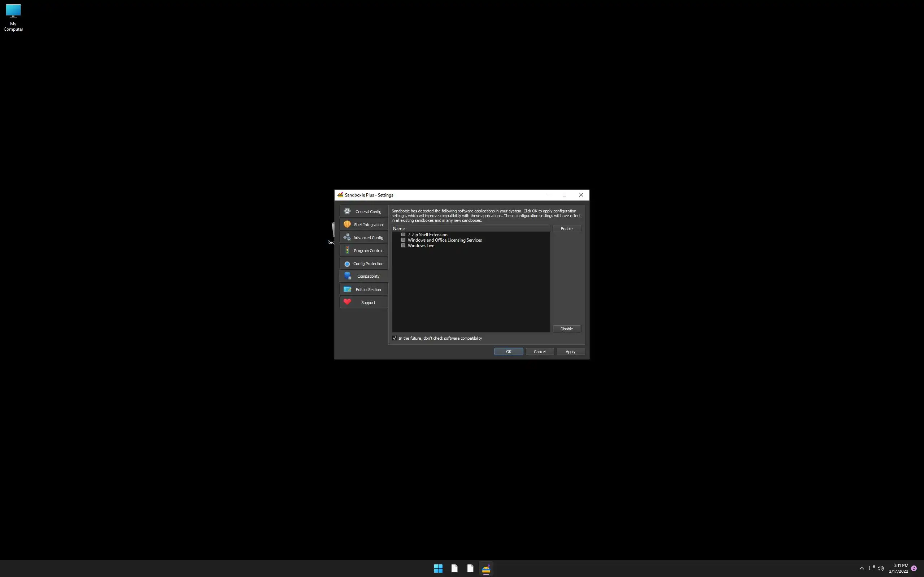Image resolution: width=924 pixels, height=577 pixels.
Task: Click the Support heart icon
Action: point(347,302)
